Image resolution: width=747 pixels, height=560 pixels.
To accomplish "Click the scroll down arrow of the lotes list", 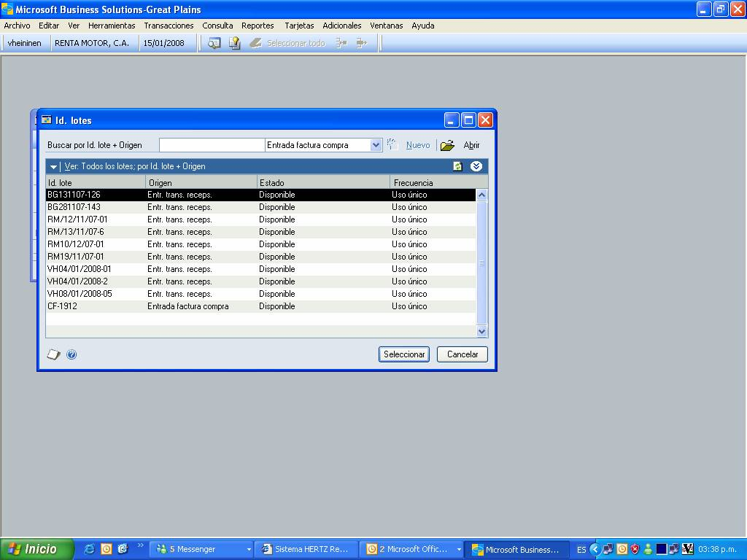I will point(481,332).
